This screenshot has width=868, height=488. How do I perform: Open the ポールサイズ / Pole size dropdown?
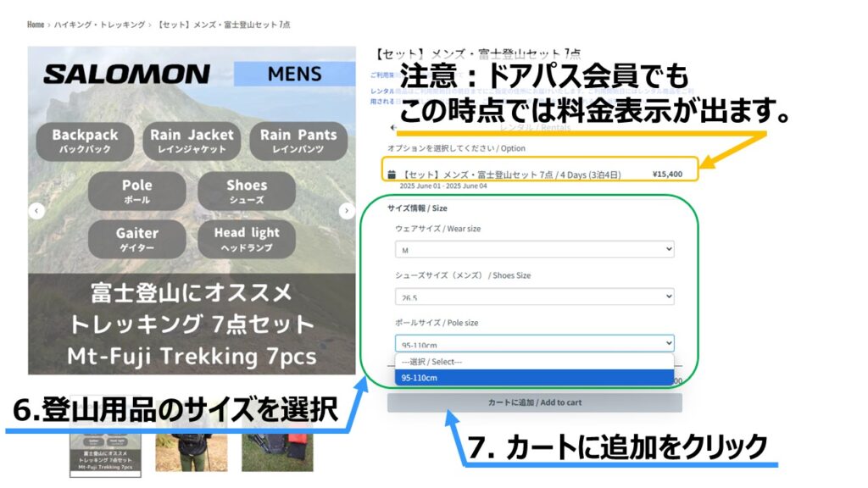[x=535, y=344]
